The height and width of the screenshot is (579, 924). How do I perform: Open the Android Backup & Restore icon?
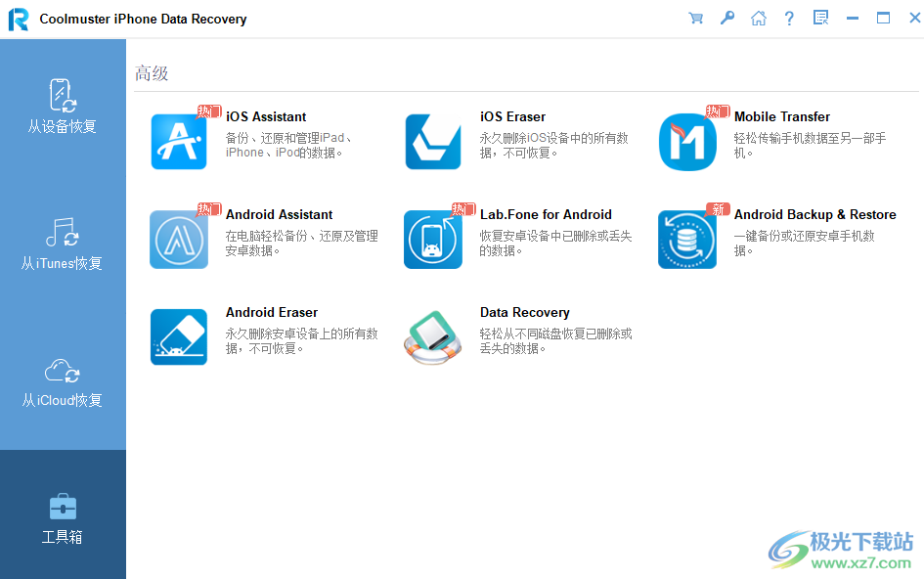pos(687,240)
